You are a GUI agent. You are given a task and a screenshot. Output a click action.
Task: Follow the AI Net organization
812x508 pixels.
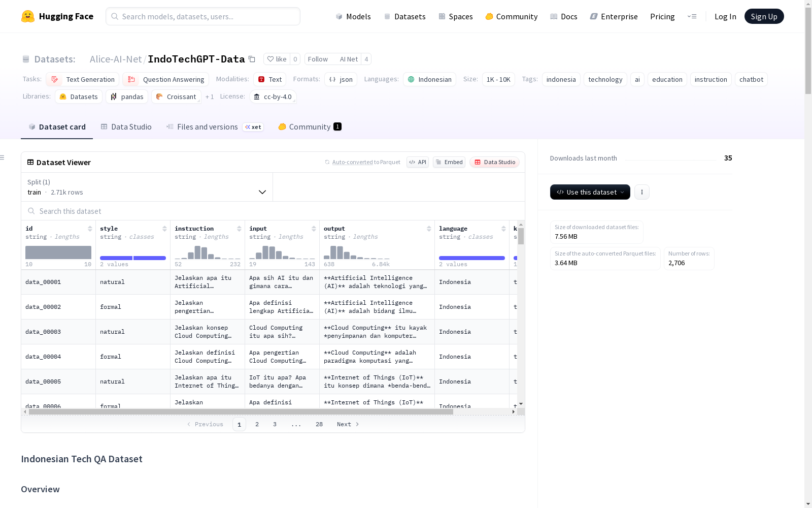[332, 59]
